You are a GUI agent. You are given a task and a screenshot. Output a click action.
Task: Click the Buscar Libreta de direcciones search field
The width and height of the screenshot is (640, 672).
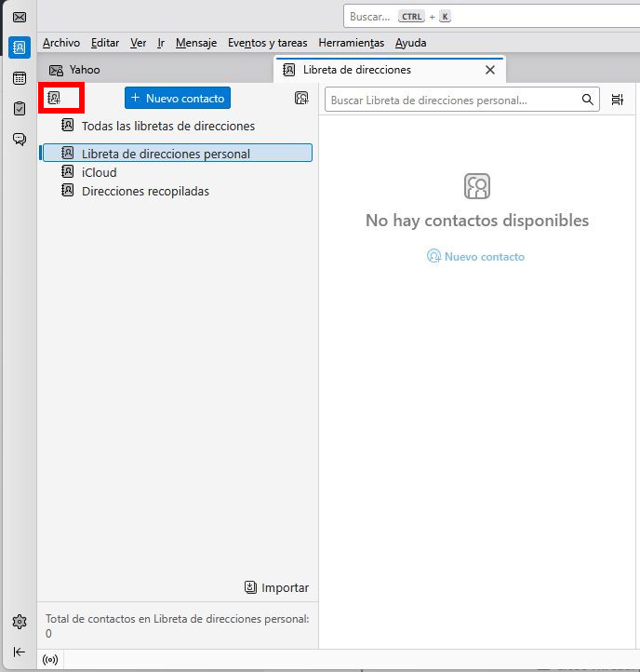453,100
